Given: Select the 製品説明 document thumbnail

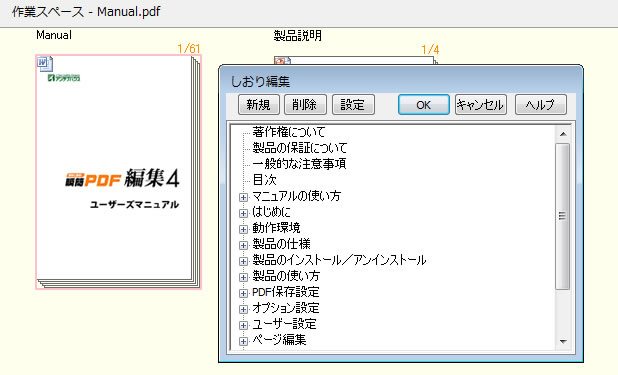Looking at the screenshot, I should click(356, 60).
